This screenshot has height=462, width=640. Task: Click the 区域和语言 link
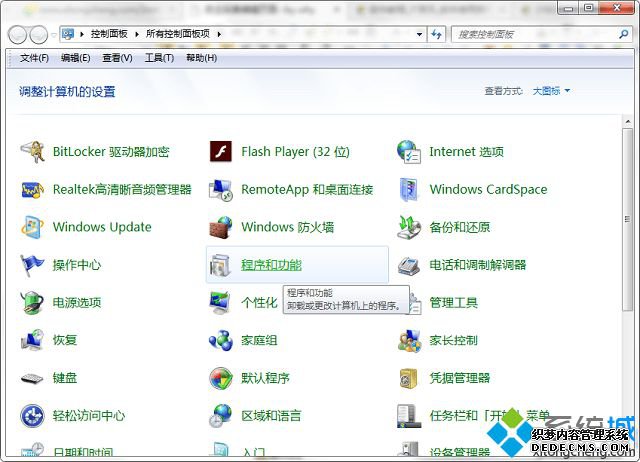click(x=271, y=416)
